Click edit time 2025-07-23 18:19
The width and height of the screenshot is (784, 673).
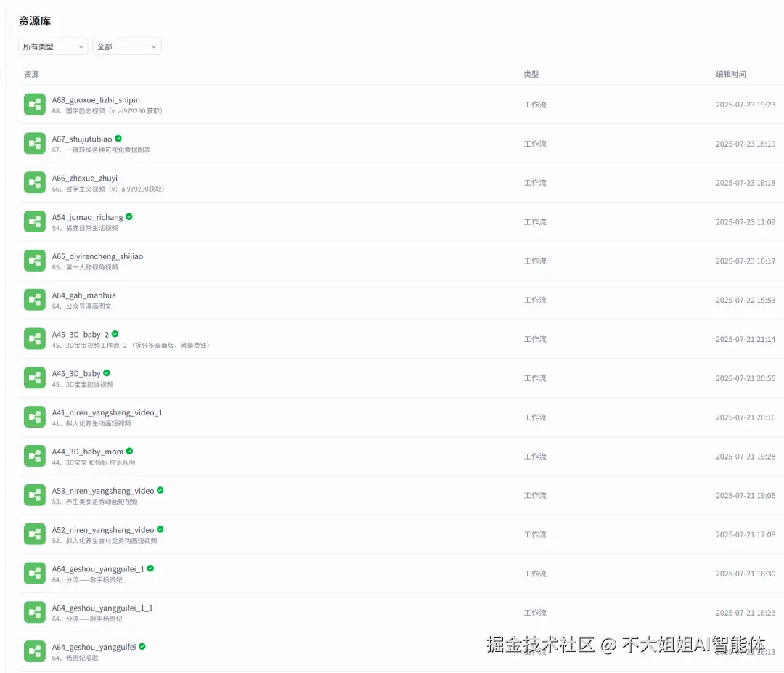click(746, 144)
